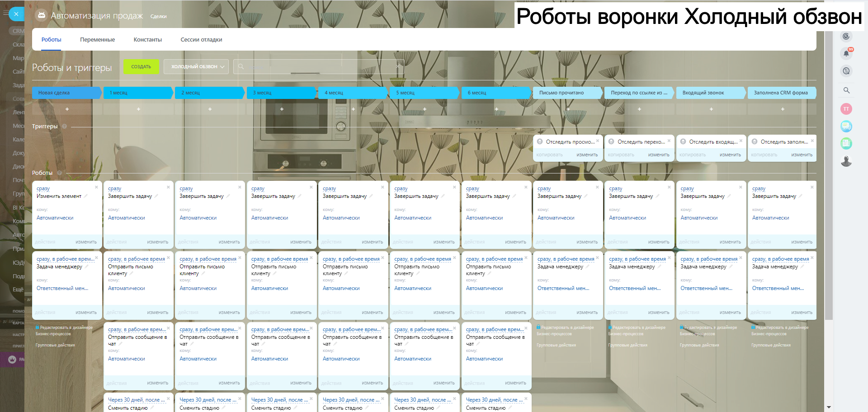
Task: Click the dark silhouette user avatar in right sidebar
Action: 846,161
